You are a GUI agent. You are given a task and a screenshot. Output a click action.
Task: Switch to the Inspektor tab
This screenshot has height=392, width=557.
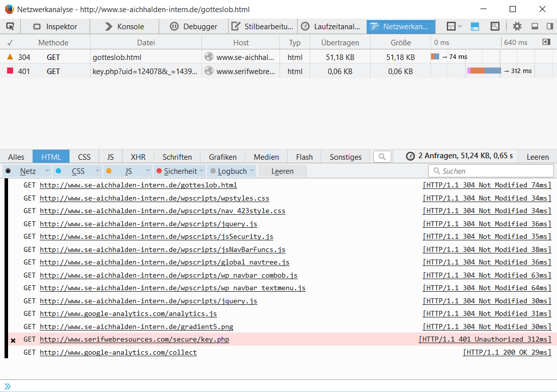pyautogui.click(x=55, y=27)
